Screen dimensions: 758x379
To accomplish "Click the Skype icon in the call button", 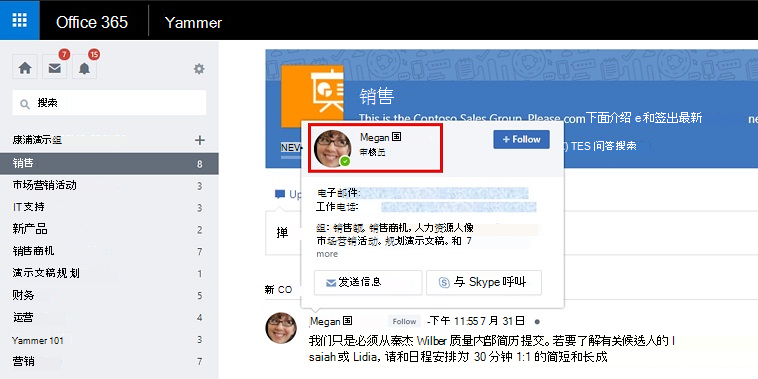I will pos(444,282).
